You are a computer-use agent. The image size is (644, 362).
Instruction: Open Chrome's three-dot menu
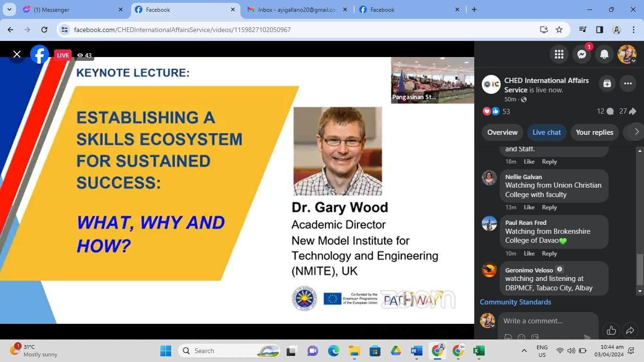pos(633,30)
